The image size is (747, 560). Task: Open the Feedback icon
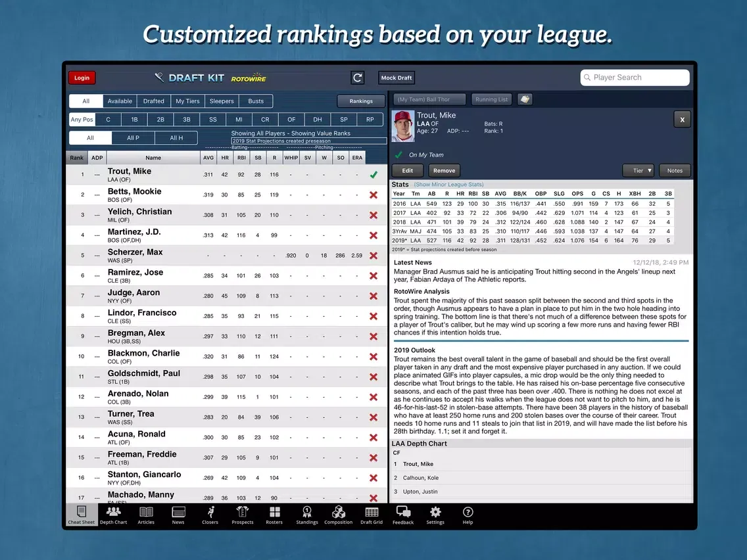point(403,515)
